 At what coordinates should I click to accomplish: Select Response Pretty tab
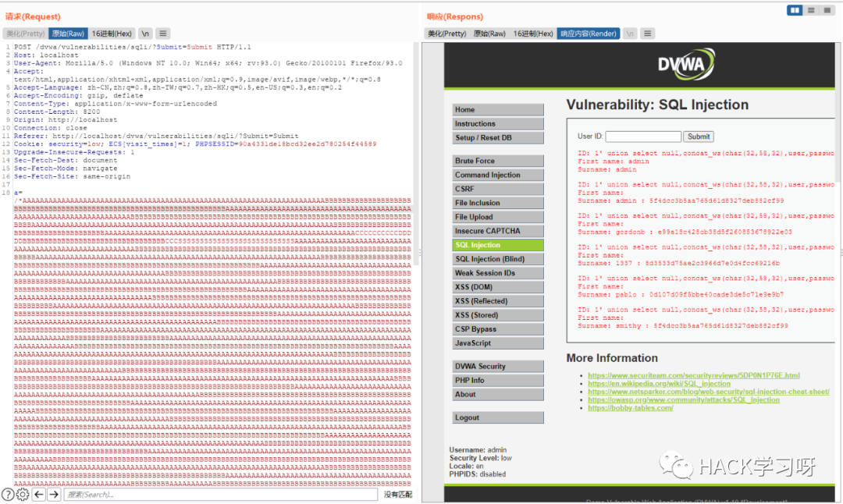446,34
